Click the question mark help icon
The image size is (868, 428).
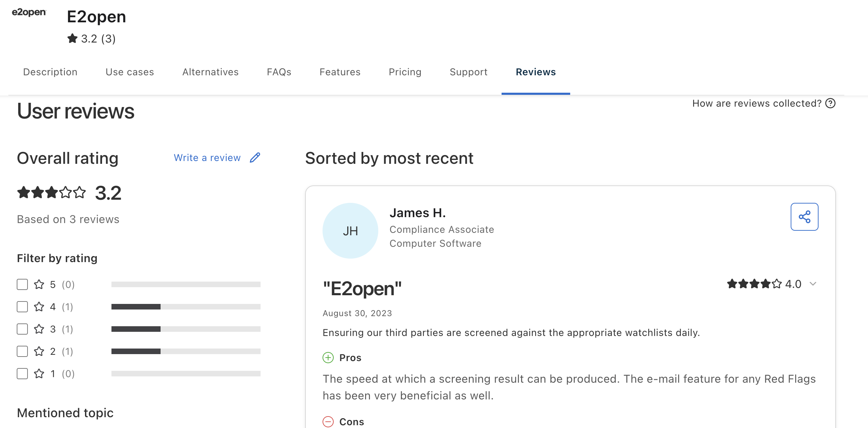coord(830,104)
